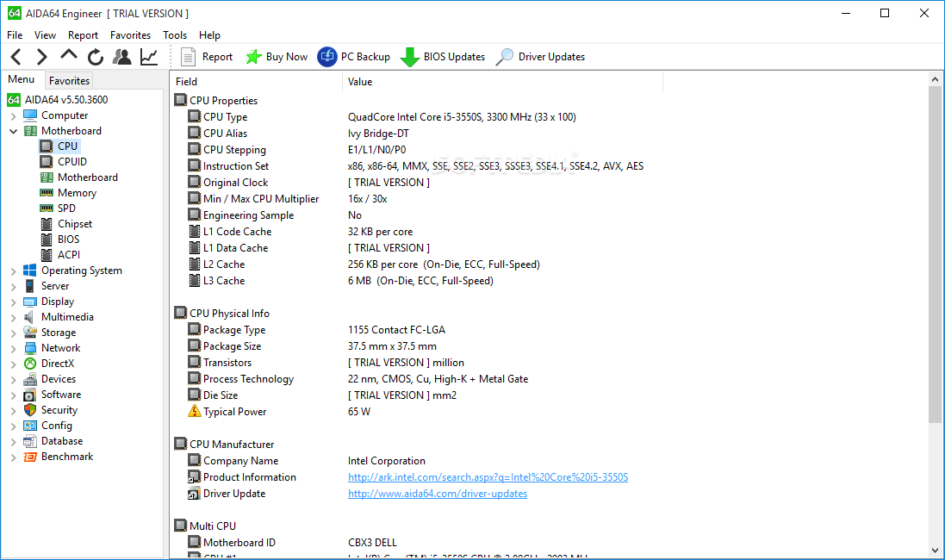This screenshot has height=560, width=945.
Task: Click the Multimedia speaker icon
Action: (29, 317)
